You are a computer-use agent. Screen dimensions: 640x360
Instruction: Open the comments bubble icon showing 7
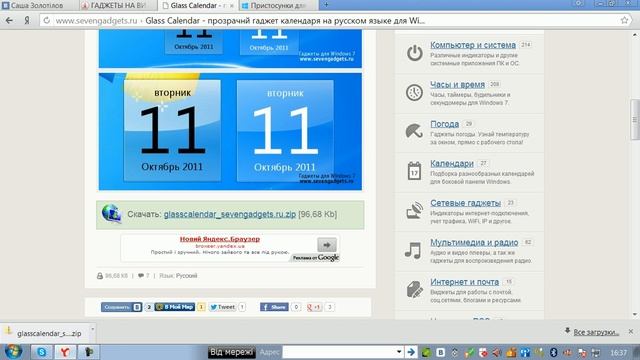[x=141, y=276]
